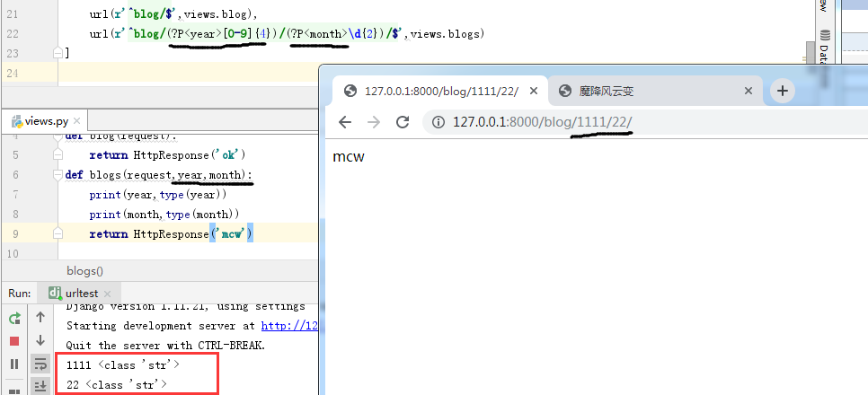Click the 'def blogs' function name
Screen dimensions: 868x395
pos(105,175)
